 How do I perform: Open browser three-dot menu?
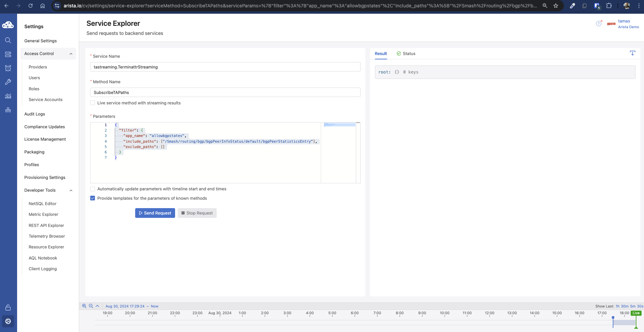tap(639, 6)
